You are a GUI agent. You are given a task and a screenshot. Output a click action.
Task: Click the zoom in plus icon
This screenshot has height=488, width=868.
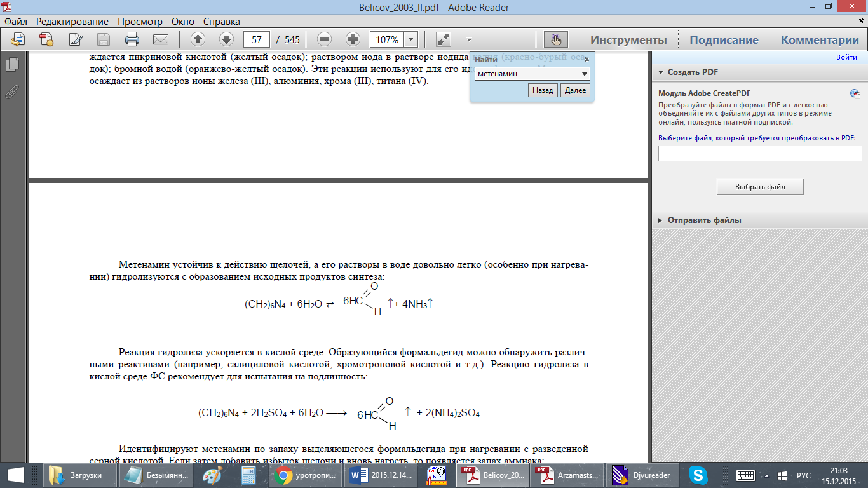(353, 39)
